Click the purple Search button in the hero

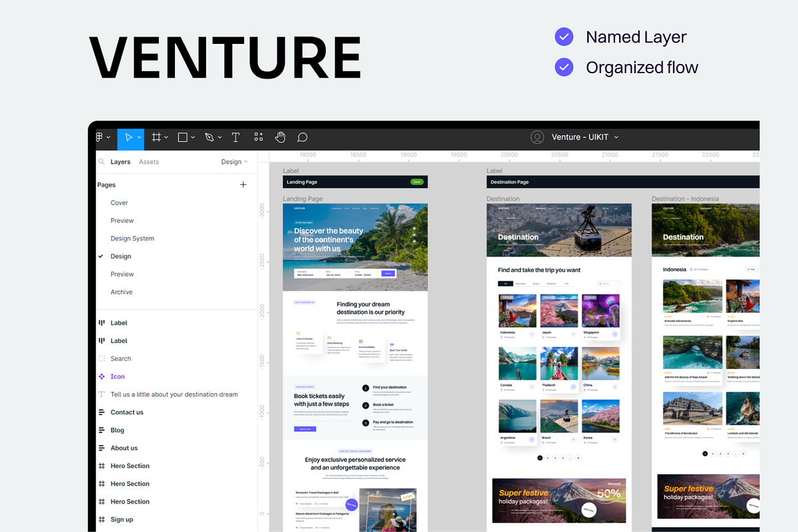(x=388, y=273)
